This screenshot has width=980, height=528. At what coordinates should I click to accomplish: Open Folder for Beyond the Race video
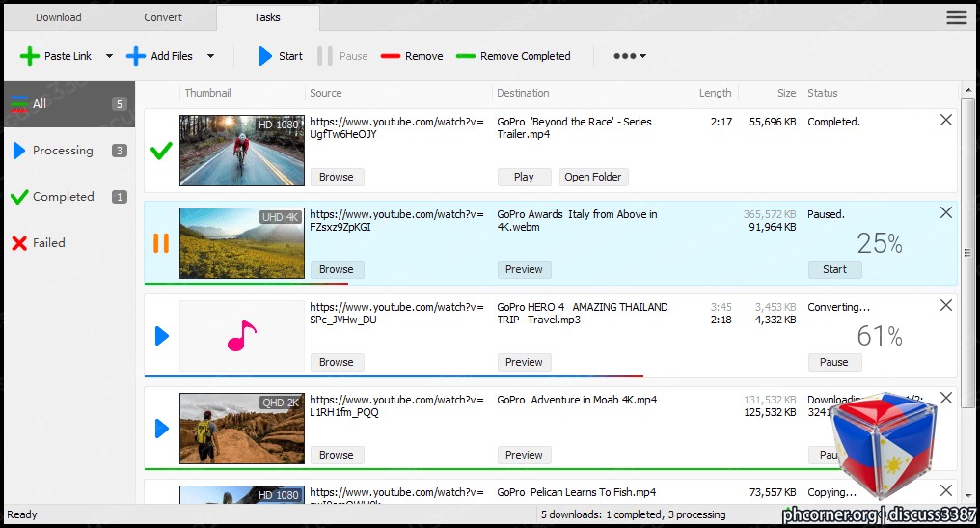593,177
